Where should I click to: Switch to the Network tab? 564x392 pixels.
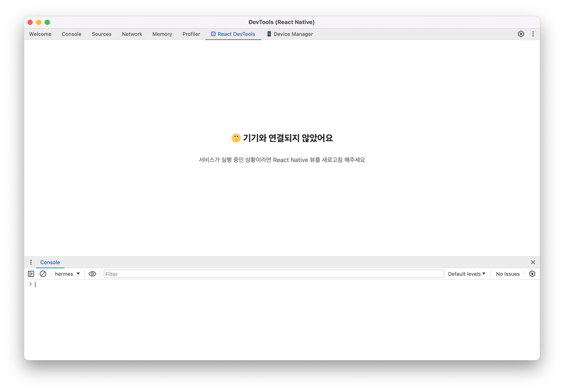pos(132,34)
